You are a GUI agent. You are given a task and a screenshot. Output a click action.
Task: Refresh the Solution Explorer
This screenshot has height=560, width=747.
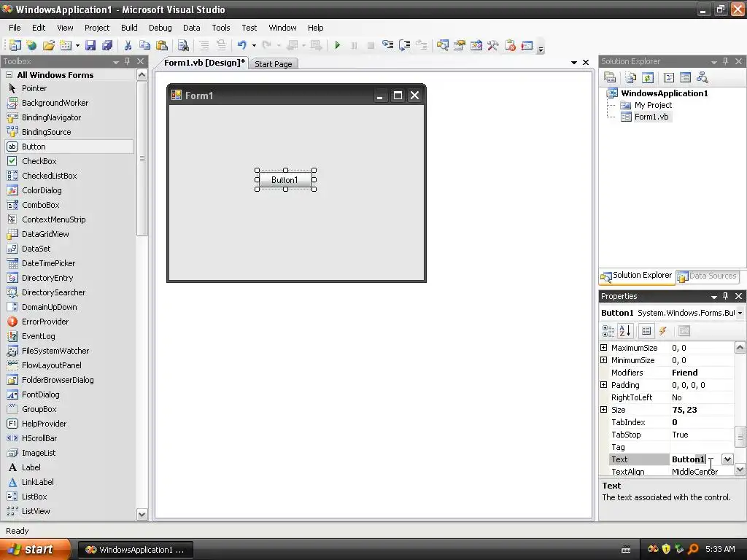pos(648,77)
